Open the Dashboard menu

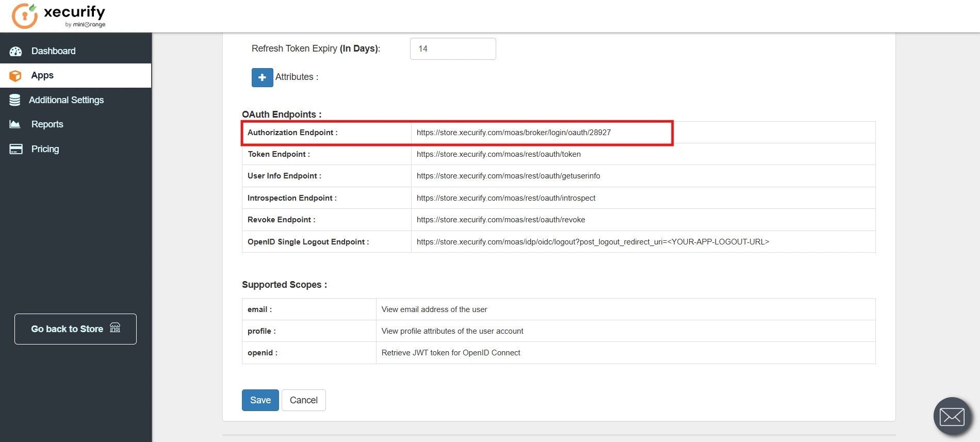pos(76,51)
